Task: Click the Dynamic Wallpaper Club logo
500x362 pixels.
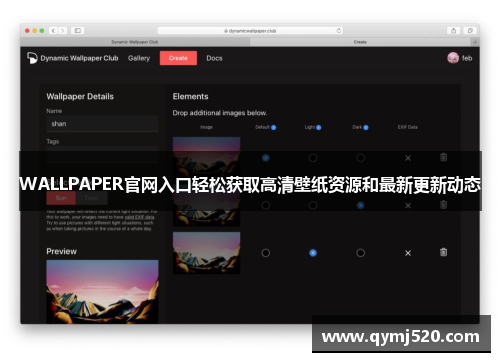Action: (32, 58)
